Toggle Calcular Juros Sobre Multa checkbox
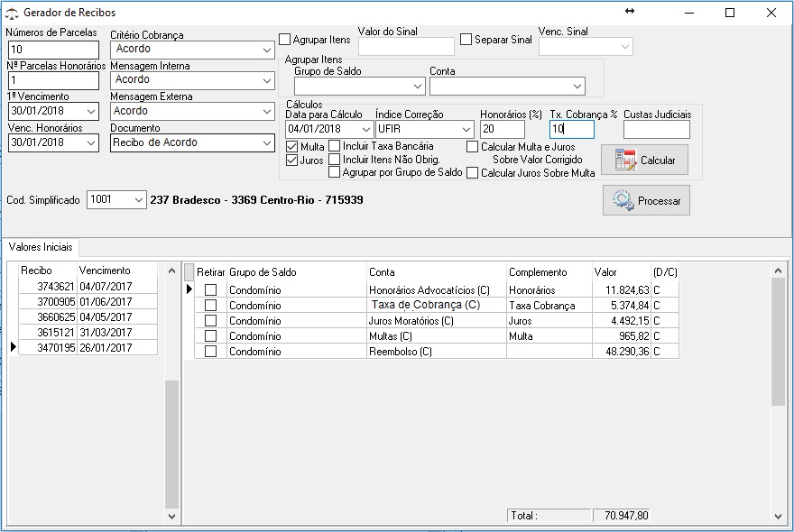The width and height of the screenshot is (794, 532). 473,173
